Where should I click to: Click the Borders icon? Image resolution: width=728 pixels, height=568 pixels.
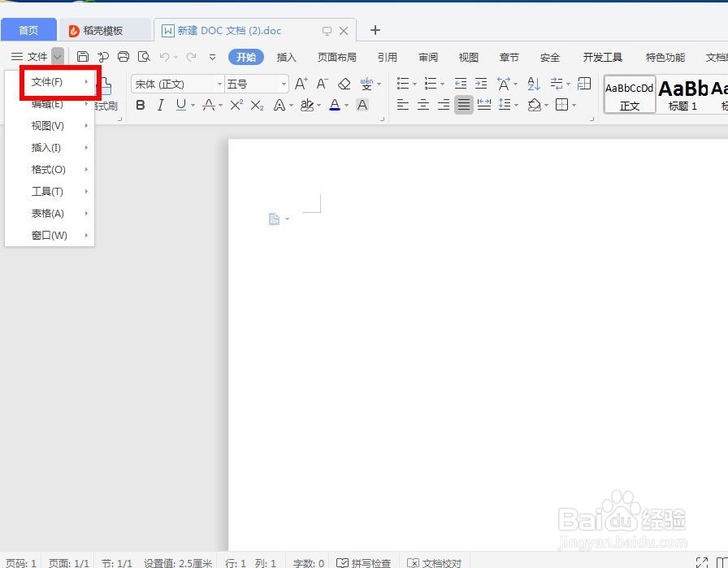point(561,105)
